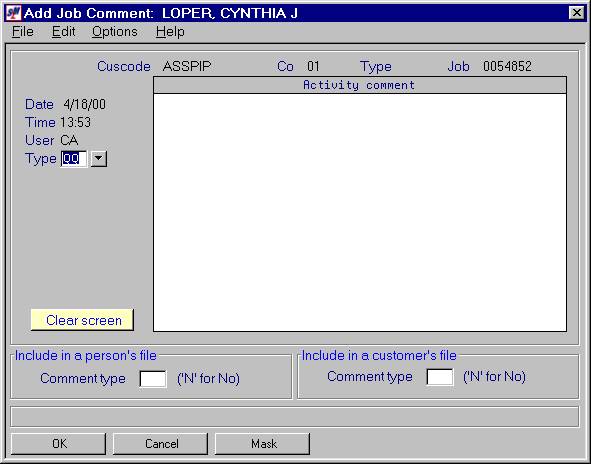Click the empty status bar above buttons

(x=295, y=417)
